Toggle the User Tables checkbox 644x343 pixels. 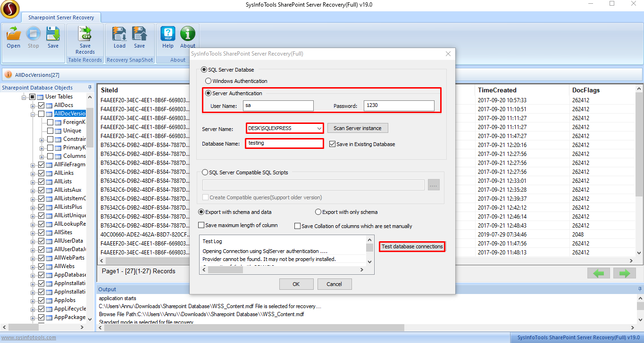(32, 97)
